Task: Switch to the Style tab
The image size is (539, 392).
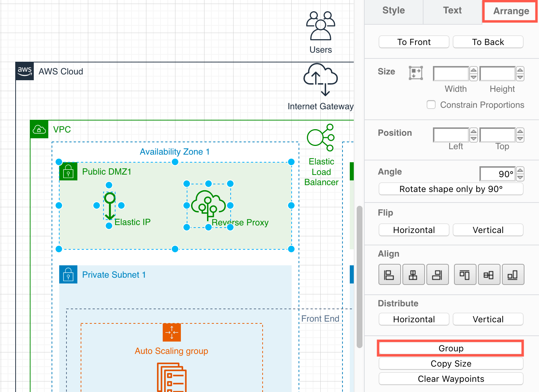Action: 393,11
